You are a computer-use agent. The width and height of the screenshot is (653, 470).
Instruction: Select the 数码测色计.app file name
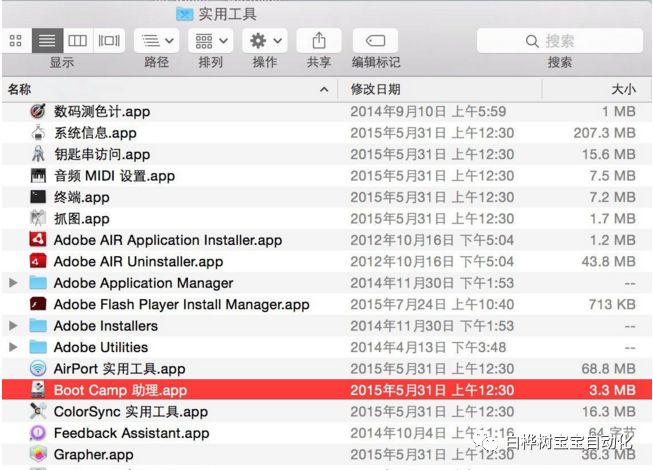102,112
